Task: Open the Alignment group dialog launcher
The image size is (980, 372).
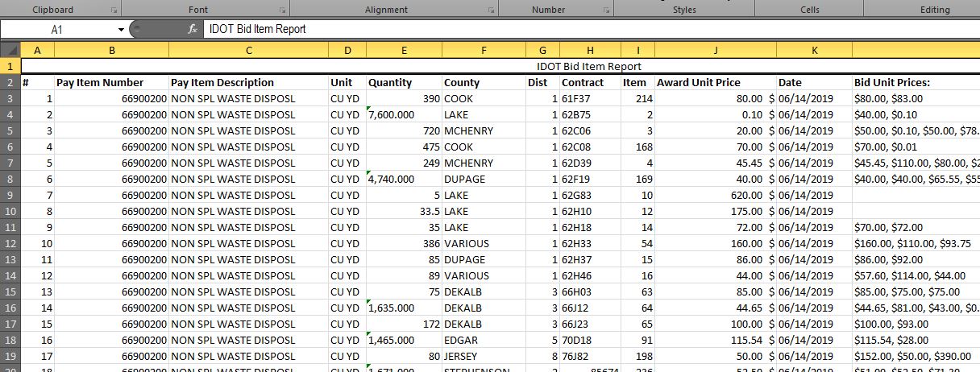Action: coord(492,10)
